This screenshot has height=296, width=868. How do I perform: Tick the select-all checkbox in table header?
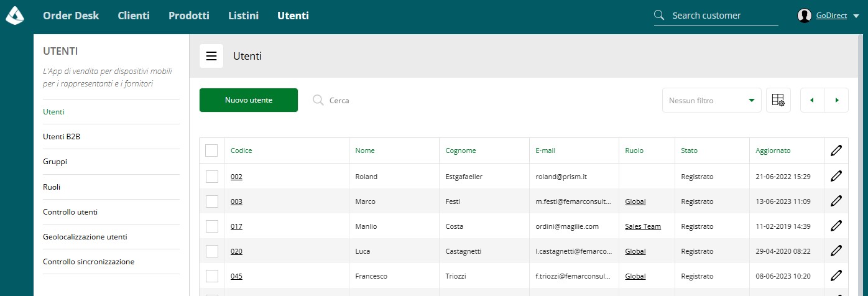(x=211, y=150)
